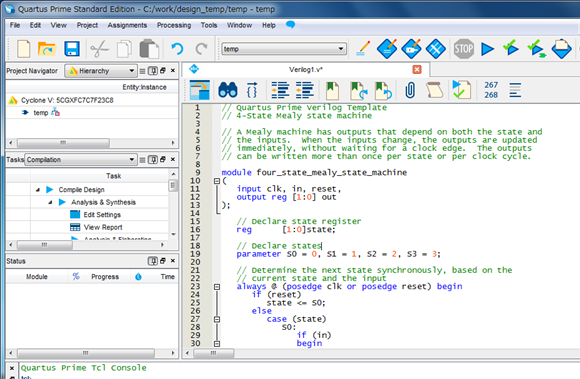Click the Open folder icon

[x=47, y=49]
